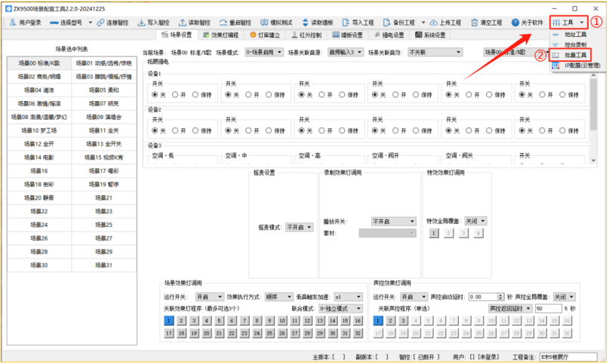Select 开 in 设备2 first 开关 group

tap(179, 131)
